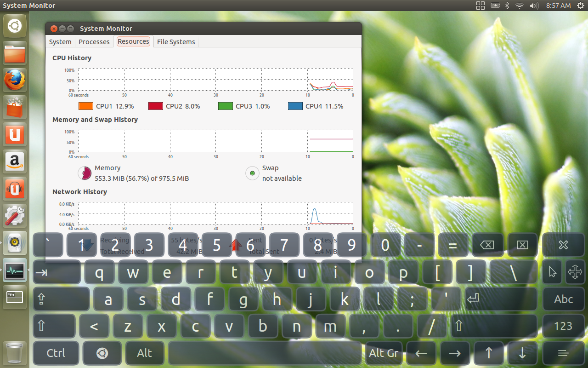Tap the m key
This screenshot has width=588, height=368.
330,326
